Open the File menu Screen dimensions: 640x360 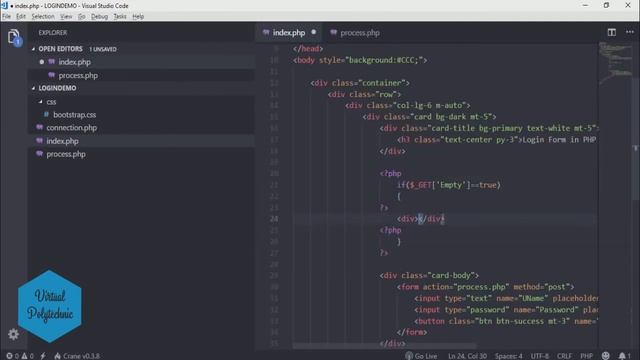(7, 16)
